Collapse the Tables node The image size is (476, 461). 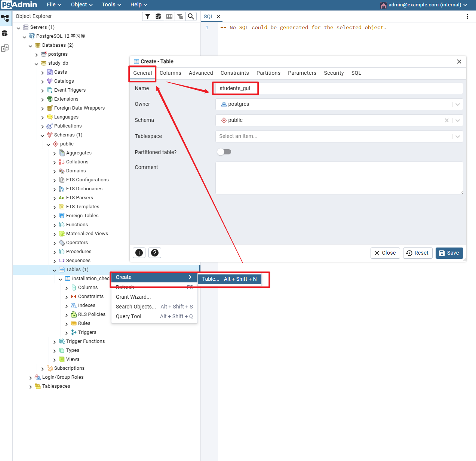click(54, 270)
